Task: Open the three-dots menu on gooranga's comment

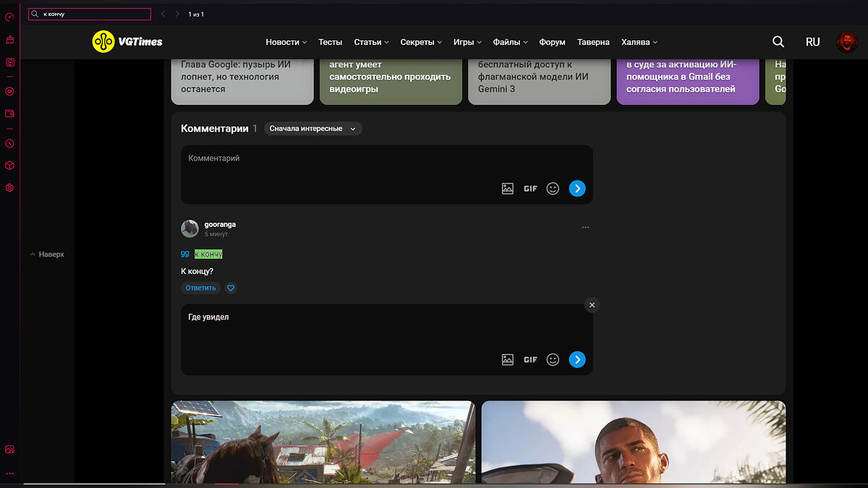Action: (585, 227)
